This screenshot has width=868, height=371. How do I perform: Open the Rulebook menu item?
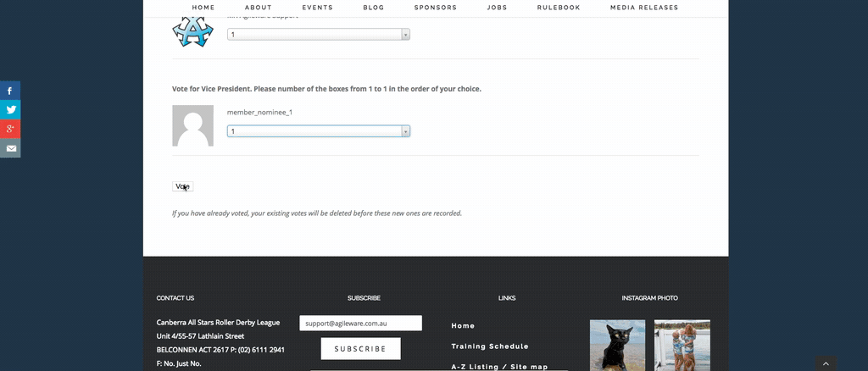559,8
